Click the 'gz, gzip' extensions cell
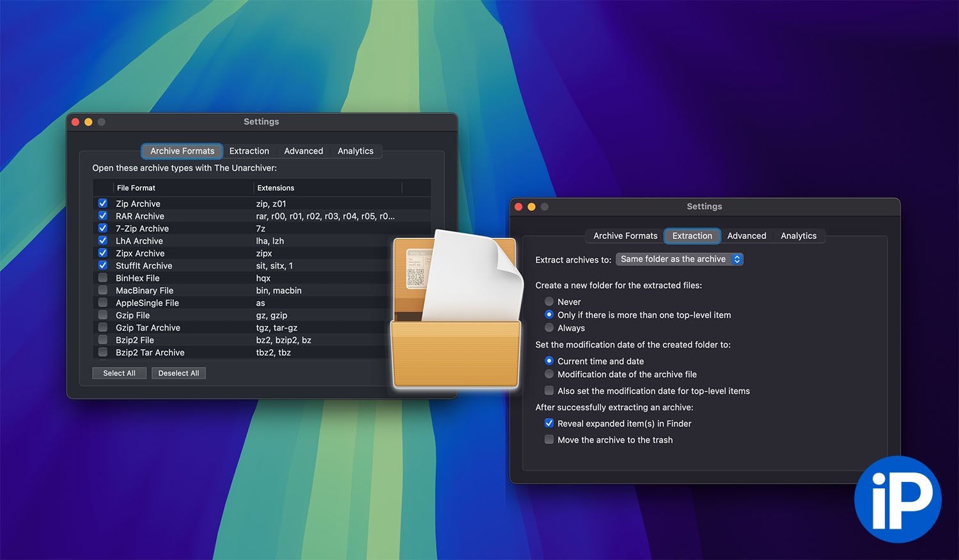The height and width of the screenshot is (560, 959). point(272,315)
